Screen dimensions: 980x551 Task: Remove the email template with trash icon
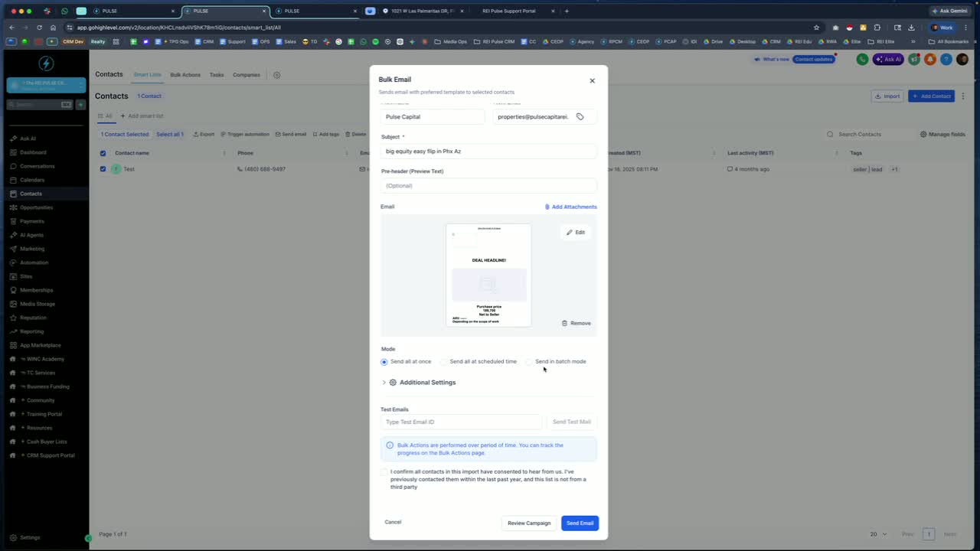(577, 323)
